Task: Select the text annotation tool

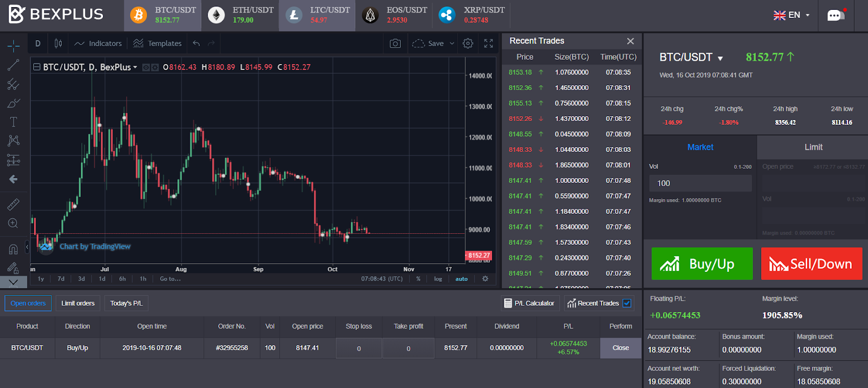Action: [14, 122]
